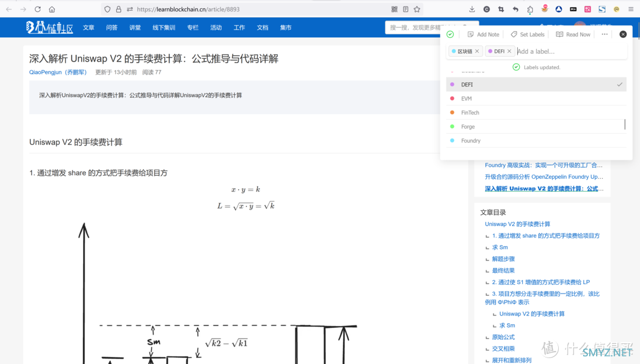Click Add Note in the popup
The height and width of the screenshot is (364, 640).
[484, 35]
